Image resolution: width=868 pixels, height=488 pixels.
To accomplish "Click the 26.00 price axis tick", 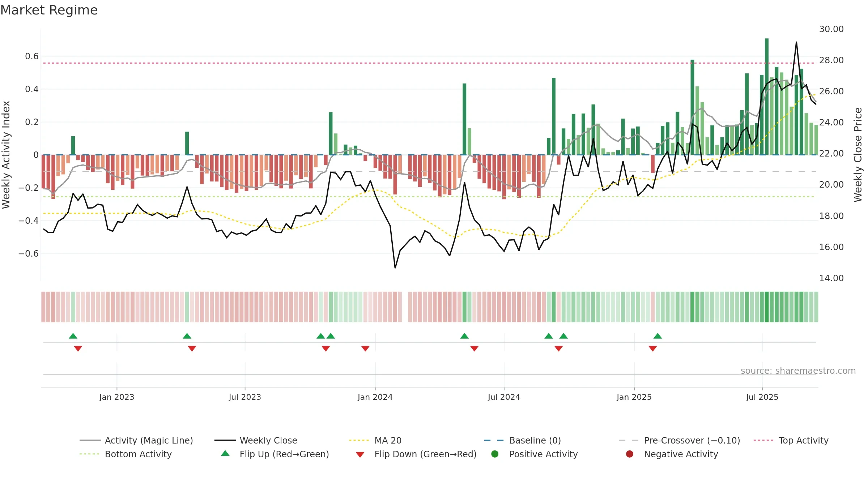I will (x=831, y=91).
